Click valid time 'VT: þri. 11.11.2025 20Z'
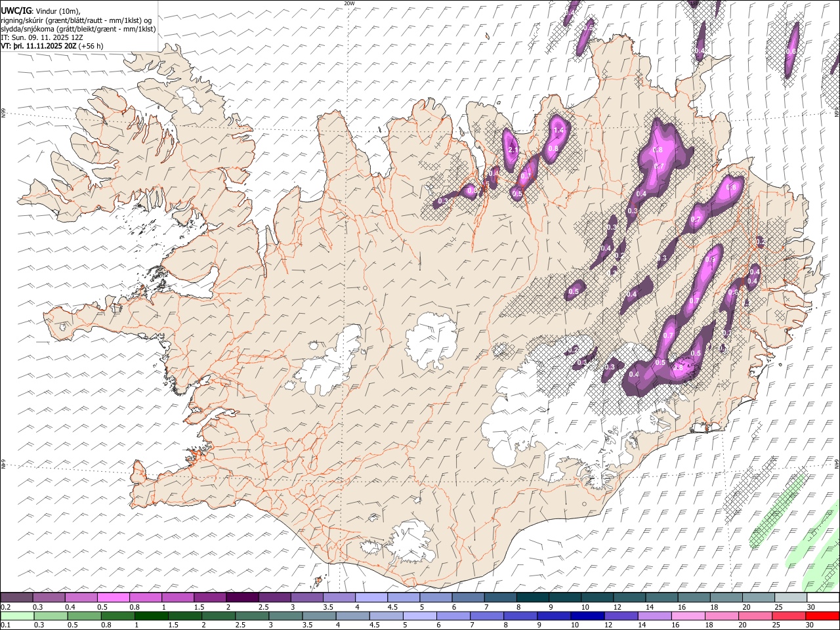Screen dimensions: 840x630 (38, 46)
